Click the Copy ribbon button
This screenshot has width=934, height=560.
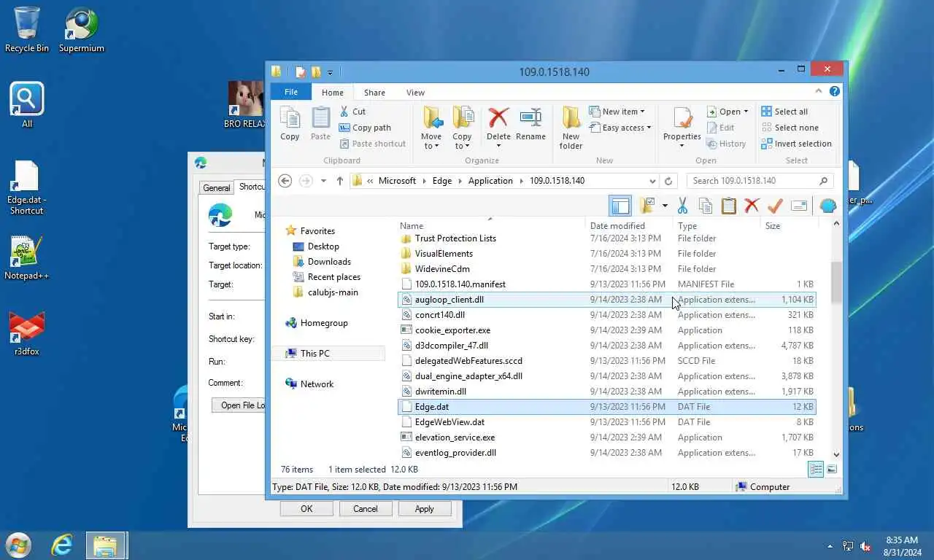(x=290, y=124)
